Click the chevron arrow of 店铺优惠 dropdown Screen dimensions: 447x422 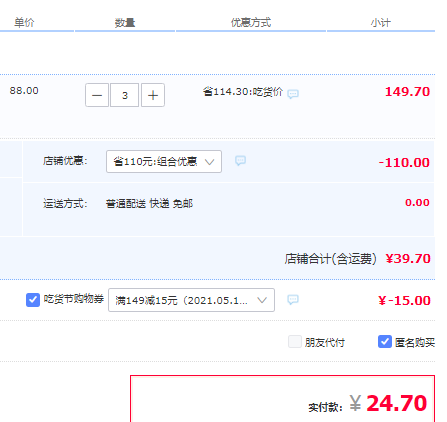tap(209, 162)
